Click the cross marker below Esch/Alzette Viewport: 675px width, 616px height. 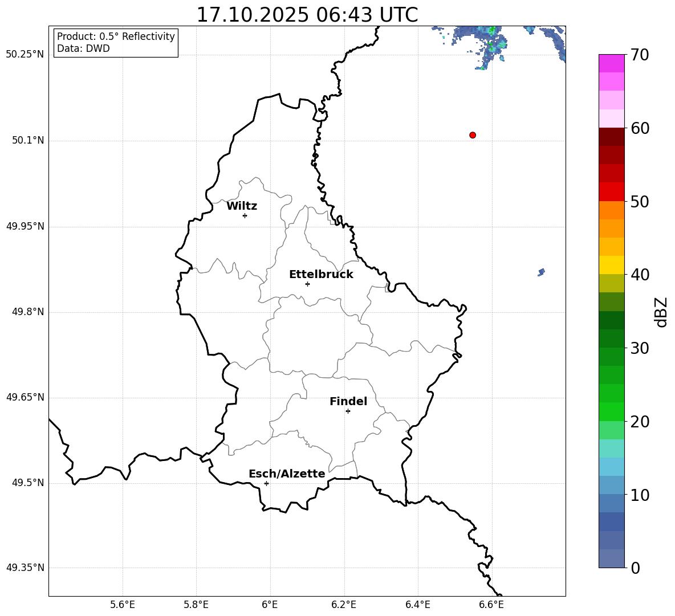click(x=266, y=483)
